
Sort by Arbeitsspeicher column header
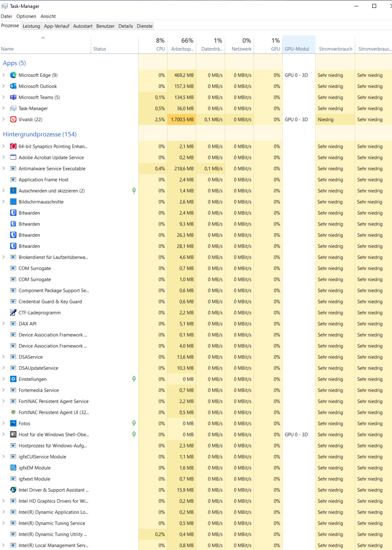pos(182,44)
